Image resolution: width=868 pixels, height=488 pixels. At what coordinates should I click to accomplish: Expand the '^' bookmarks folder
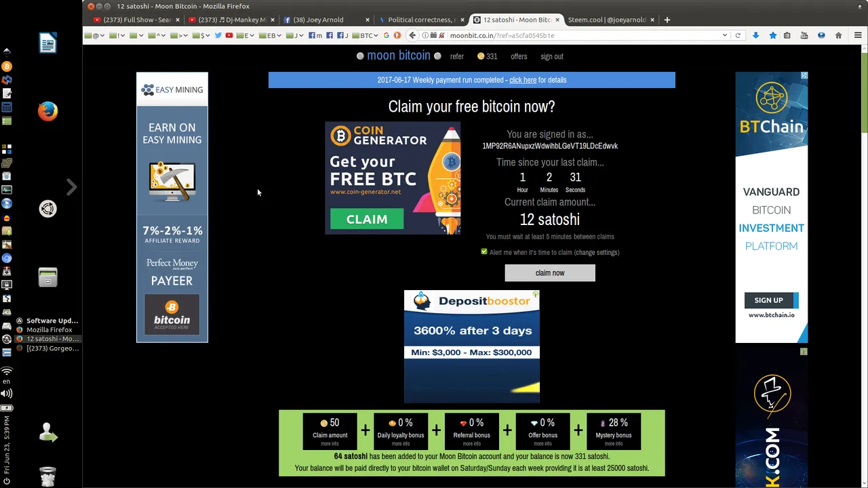tap(157, 35)
